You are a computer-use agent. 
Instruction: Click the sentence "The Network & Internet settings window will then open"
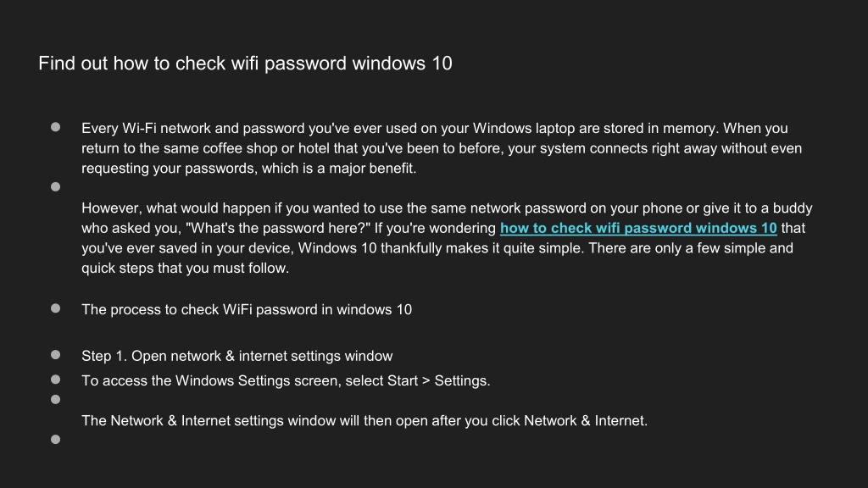364,420
